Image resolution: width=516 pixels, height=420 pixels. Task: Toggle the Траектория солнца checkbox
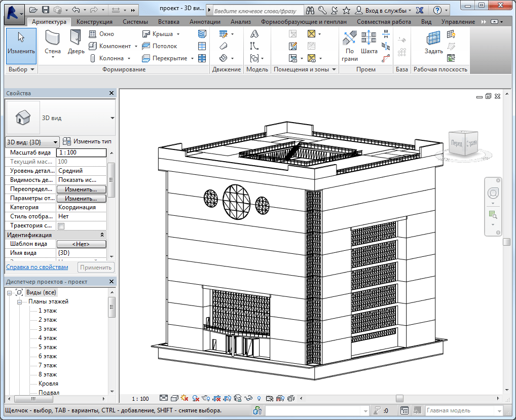point(61,226)
